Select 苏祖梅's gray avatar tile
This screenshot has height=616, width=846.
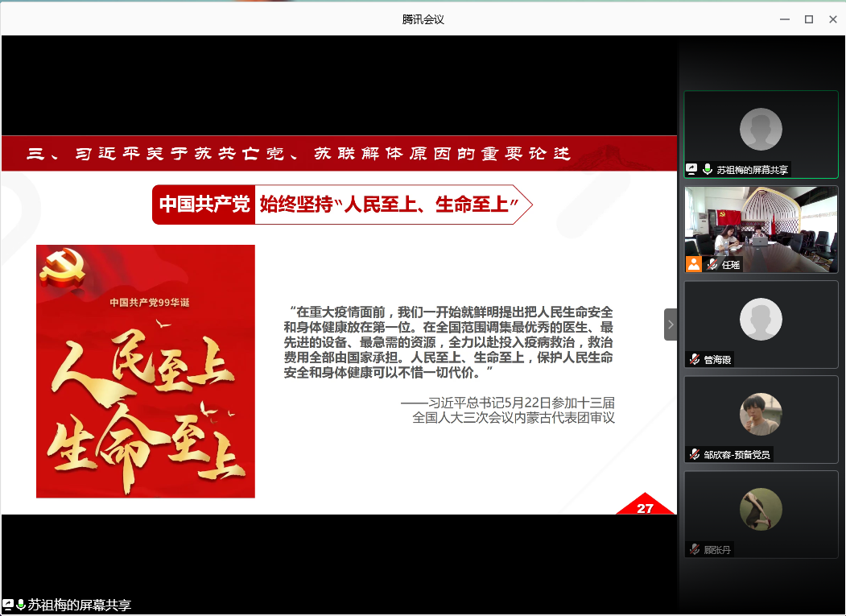click(x=761, y=129)
